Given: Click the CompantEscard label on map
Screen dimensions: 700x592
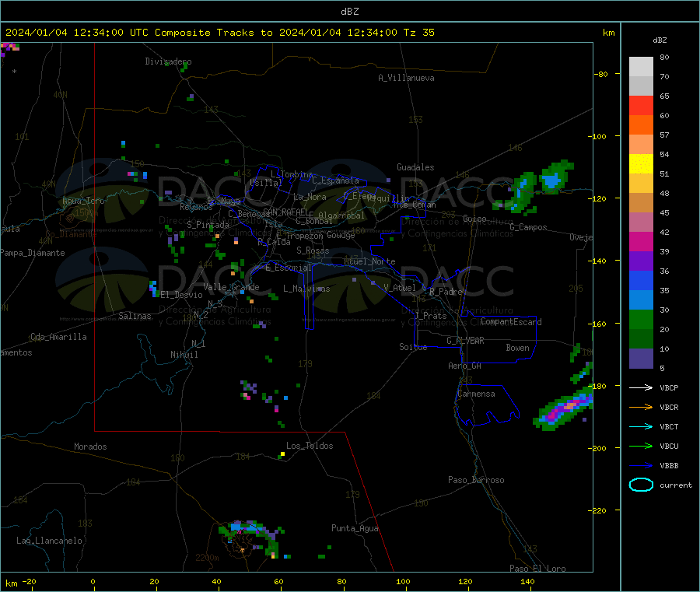Looking at the screenshot, I should (511, 322).
